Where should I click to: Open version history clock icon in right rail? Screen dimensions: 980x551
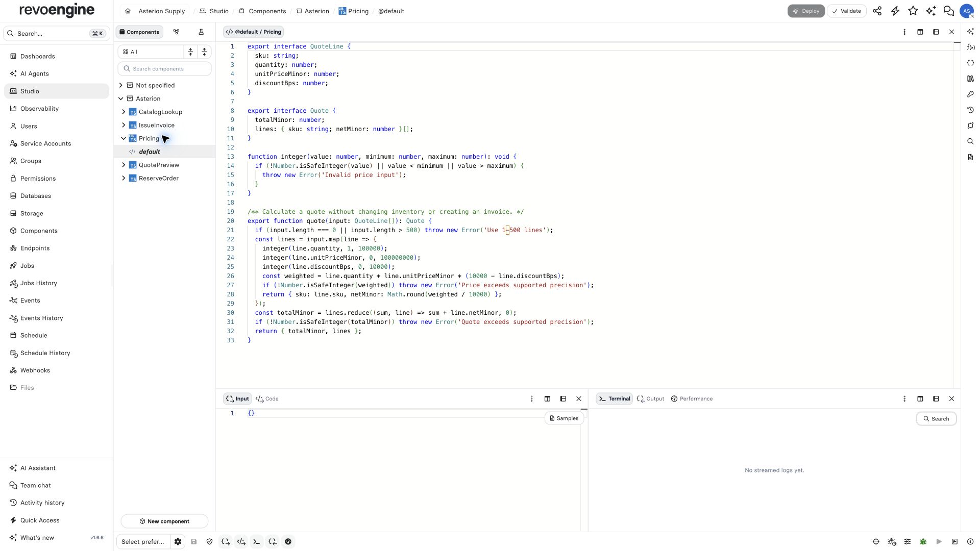click(970, 110)
